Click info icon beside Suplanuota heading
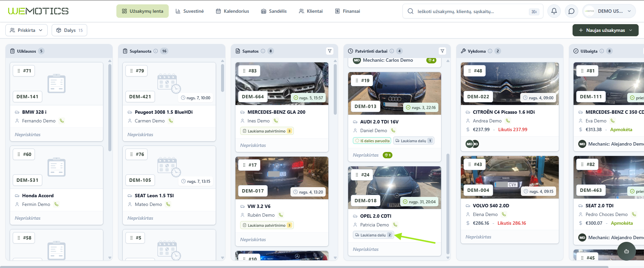Viewport: 644px width, 268px height. click(156, 51)
